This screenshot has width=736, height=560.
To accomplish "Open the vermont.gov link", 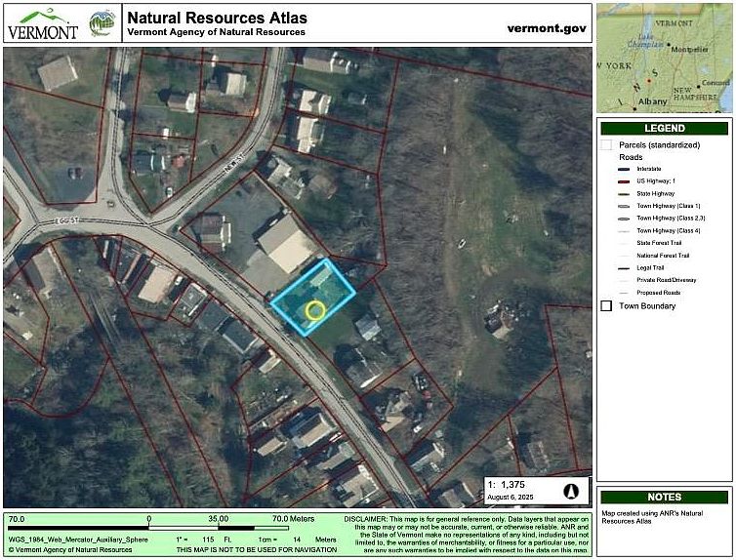I will click(547, 26).
